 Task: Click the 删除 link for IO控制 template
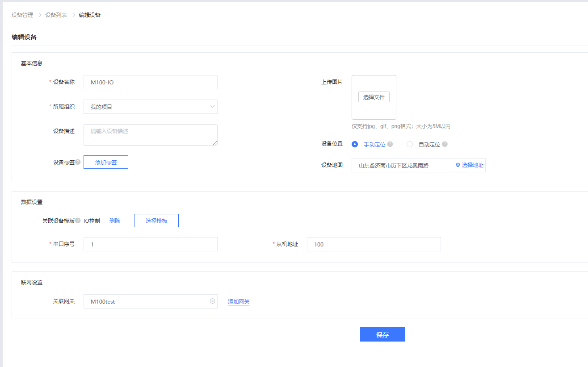click(115, 221)
